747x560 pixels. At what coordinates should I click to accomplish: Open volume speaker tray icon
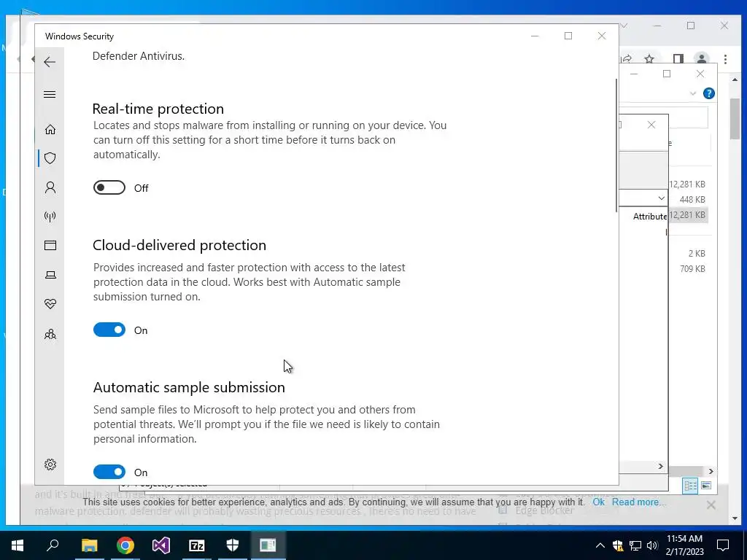point(652,545)
